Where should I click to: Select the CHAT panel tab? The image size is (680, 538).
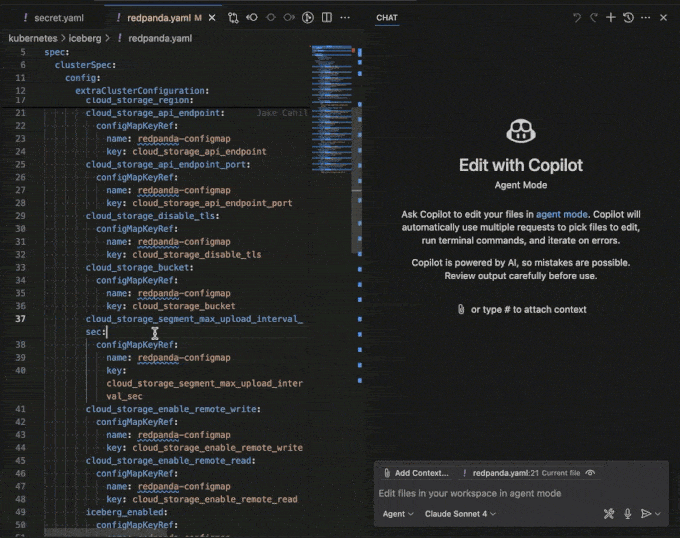(387, 18)
